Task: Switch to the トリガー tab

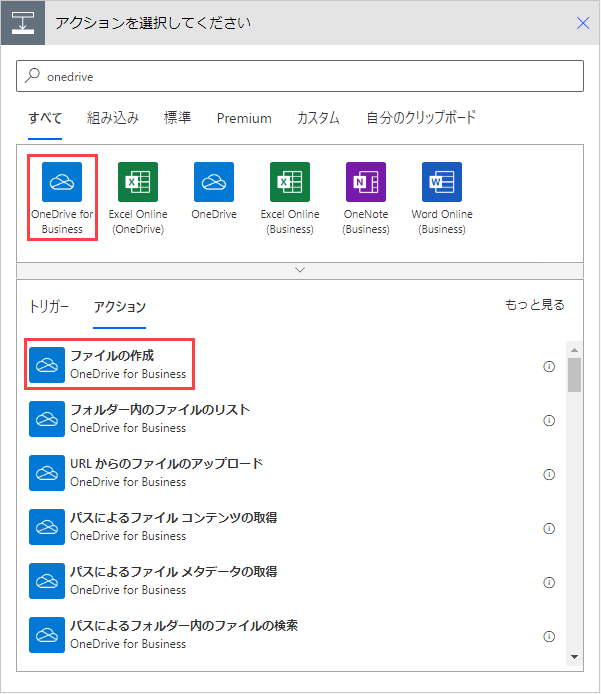Action: pos(49,307)
